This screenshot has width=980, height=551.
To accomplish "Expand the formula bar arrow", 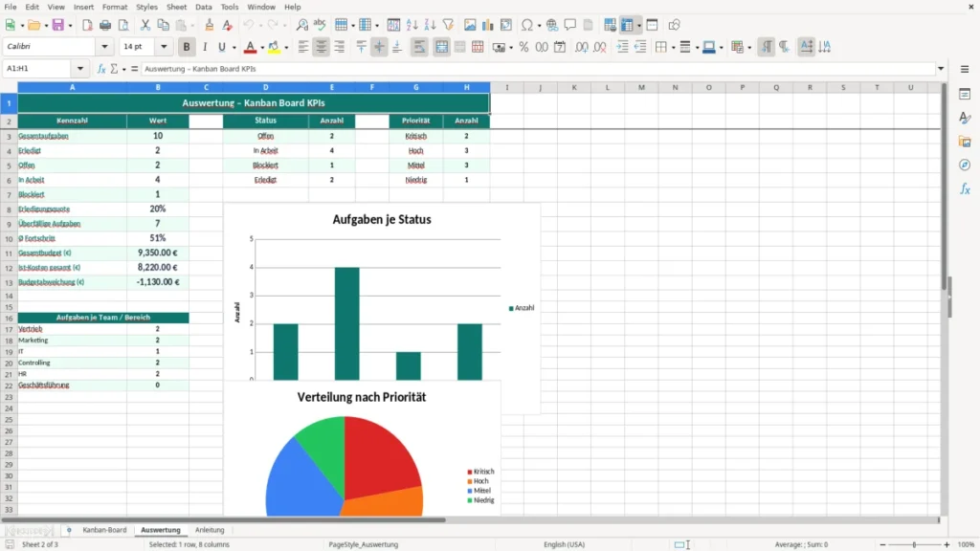I will [941, 69].
